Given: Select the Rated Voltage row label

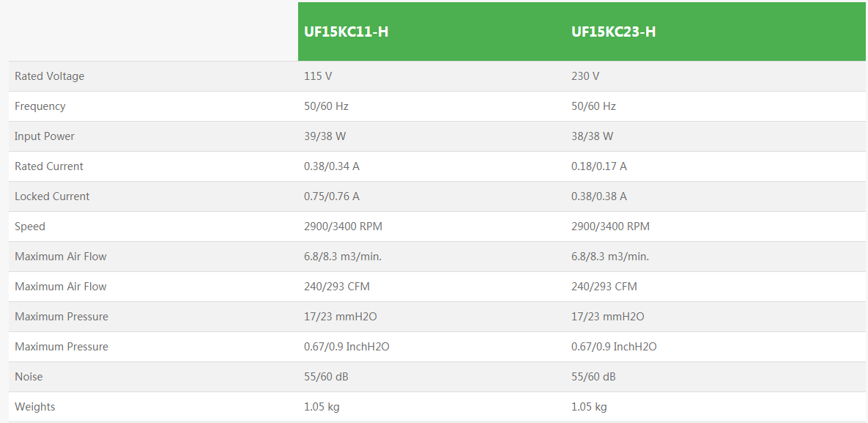Looking at the screenshot, I should click(x=49, y=76).
